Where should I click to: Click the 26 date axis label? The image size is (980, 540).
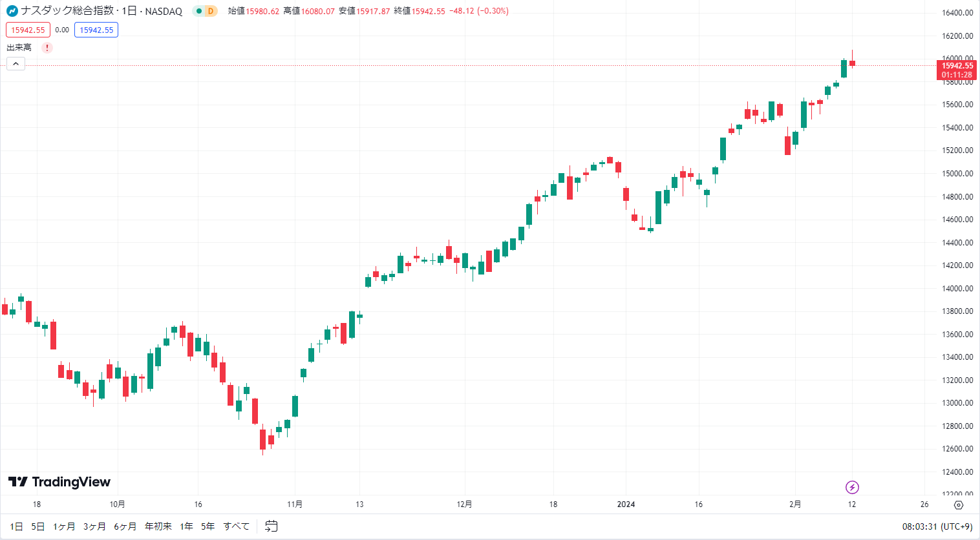pos(924,504)
